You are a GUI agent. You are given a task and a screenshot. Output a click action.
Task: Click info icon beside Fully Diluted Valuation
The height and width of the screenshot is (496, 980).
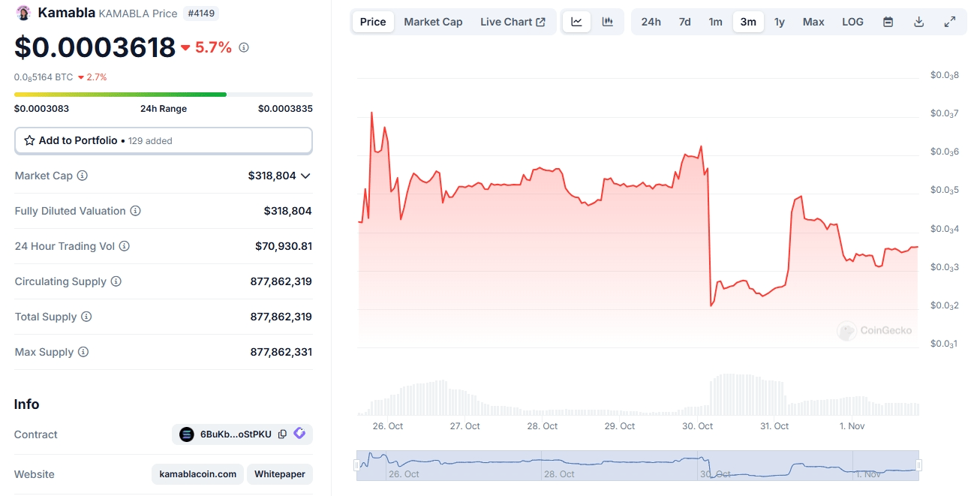pyautogui.click(x=136, y=211)
